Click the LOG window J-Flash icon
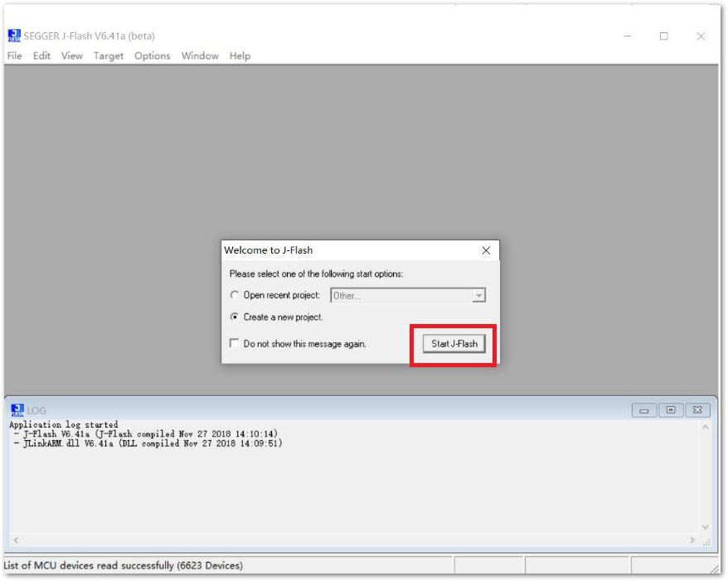 [x=17, y=410]
